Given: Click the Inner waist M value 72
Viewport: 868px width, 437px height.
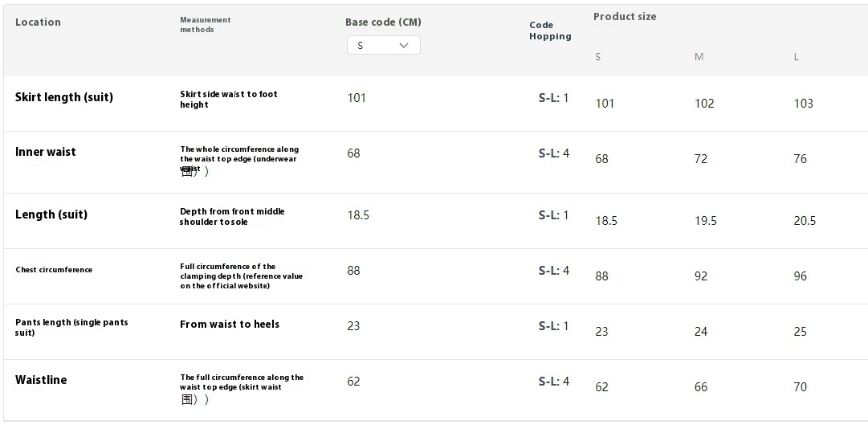Looking at the screenshot, I should pyautogui.click(x=701, y=159).
